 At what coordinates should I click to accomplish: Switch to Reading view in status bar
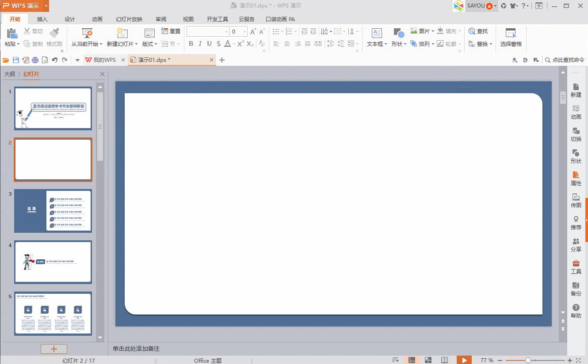pos(444,360)
